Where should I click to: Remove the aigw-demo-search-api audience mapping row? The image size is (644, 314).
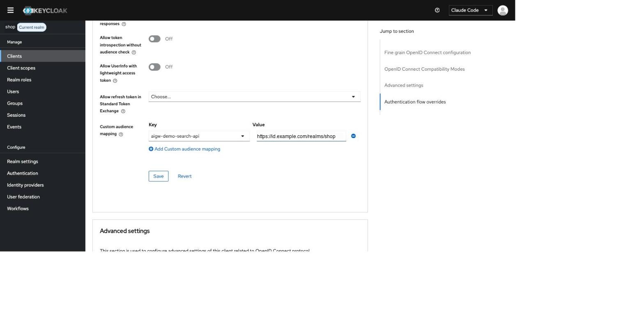click(353, 136)
